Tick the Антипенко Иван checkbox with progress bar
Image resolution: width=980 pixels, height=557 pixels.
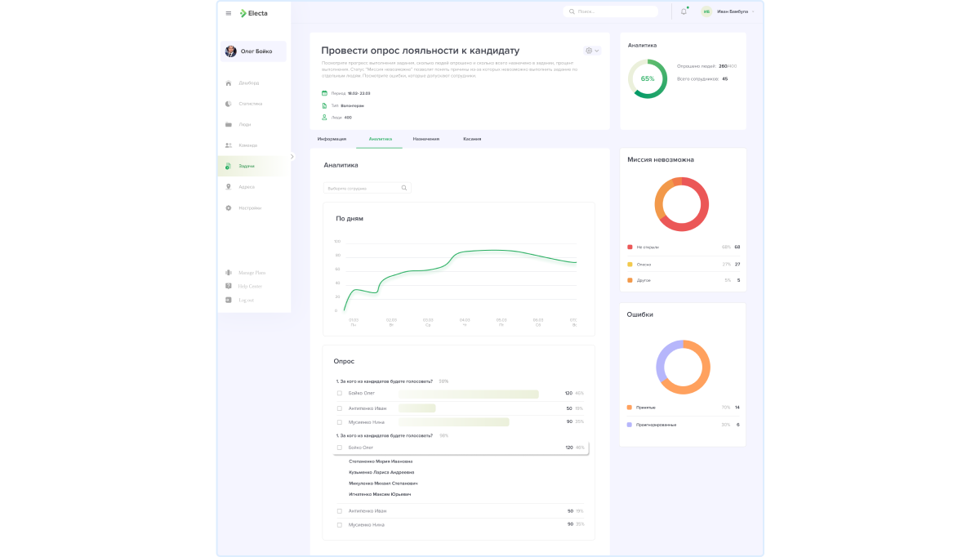[x=340, y=408]
